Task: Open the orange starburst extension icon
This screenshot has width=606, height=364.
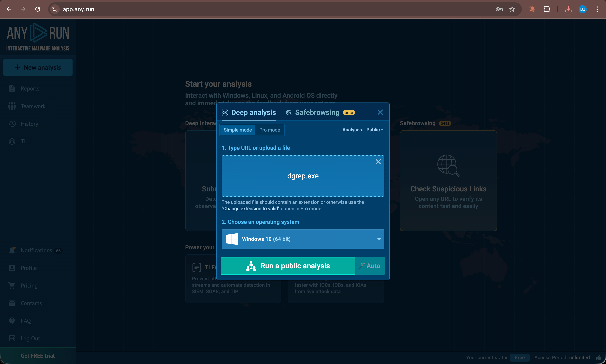Action: coord(532,9)
